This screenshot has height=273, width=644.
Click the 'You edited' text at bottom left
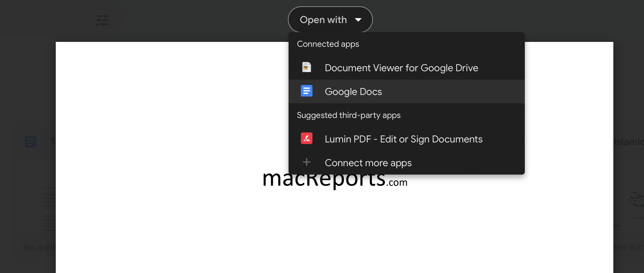[39, 247]
